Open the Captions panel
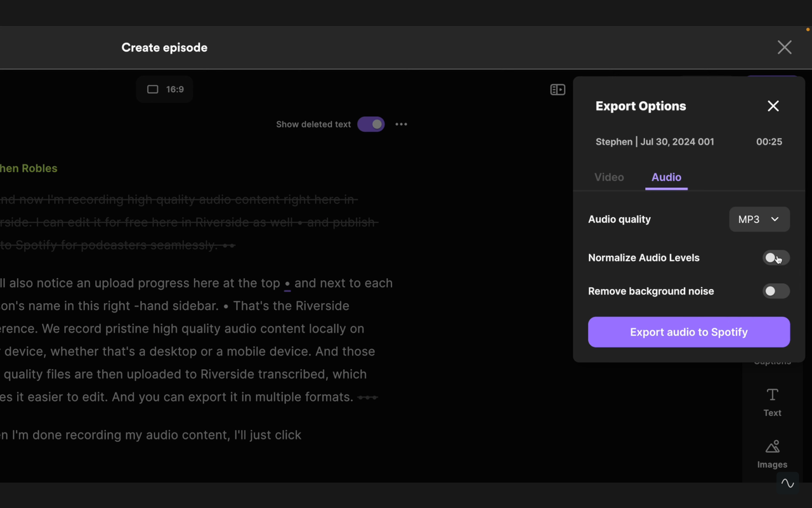This screenshot has width=812, height=508. 772,356
